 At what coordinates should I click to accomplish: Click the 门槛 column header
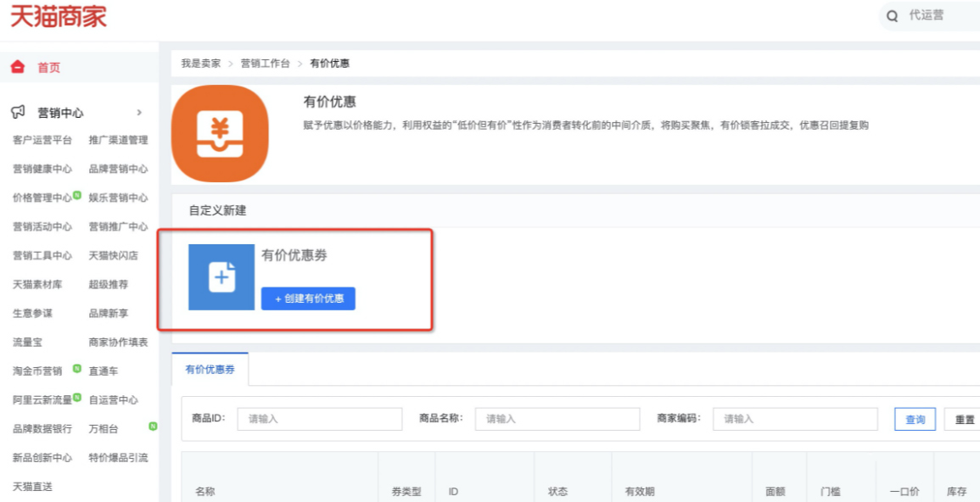[x=830, y=492]
